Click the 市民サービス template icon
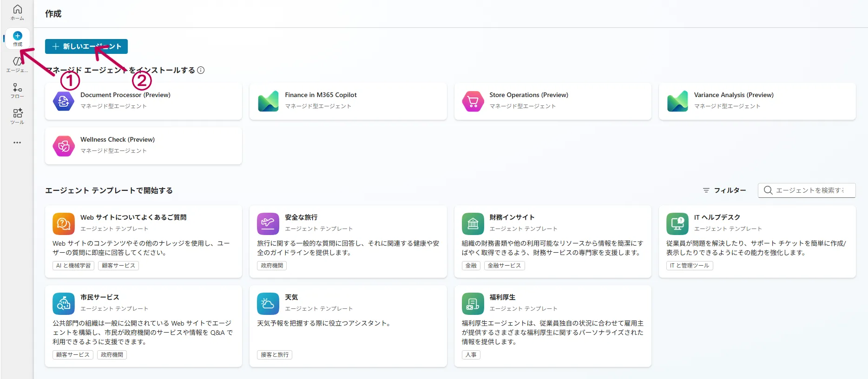The image size is (868, 379). point(64,304)
